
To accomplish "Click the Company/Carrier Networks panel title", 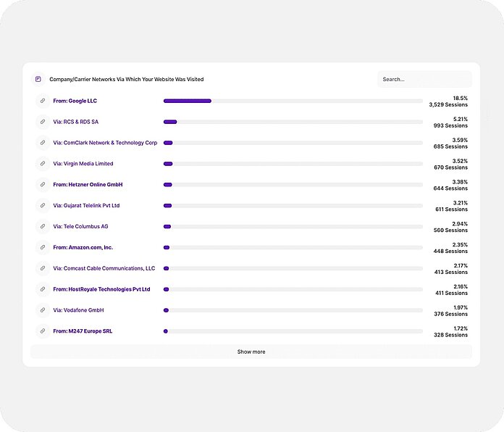I will 127,79.
